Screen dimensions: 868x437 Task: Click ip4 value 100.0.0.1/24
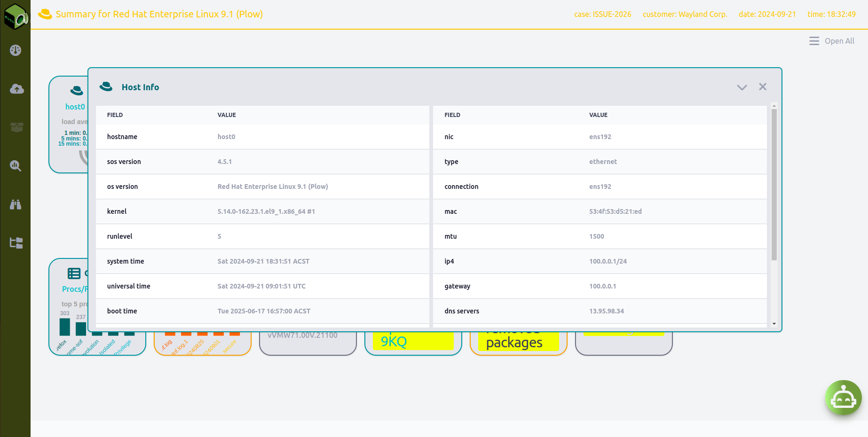608,261
